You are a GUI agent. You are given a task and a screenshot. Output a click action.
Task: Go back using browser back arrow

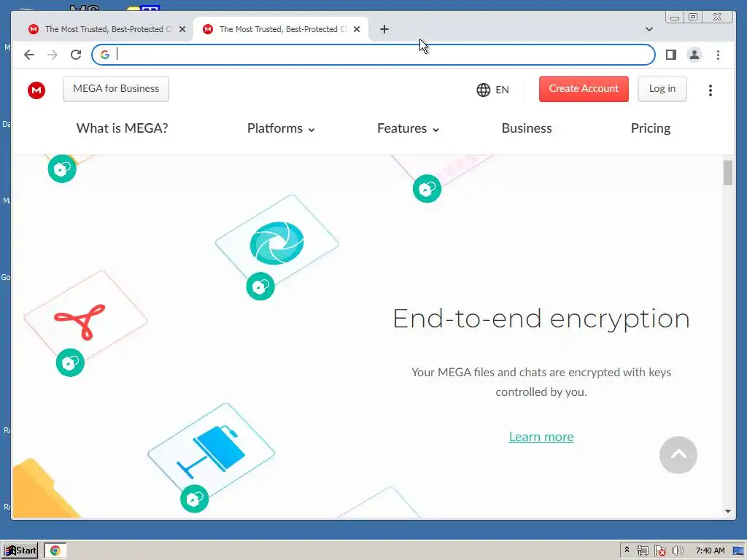(x=29, y=55)
